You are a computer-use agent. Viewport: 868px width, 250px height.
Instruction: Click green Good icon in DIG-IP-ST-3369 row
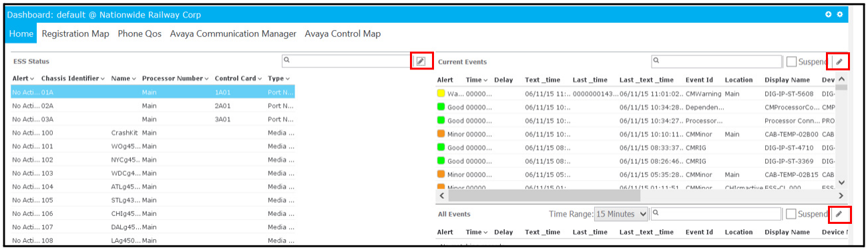point(441,161)
